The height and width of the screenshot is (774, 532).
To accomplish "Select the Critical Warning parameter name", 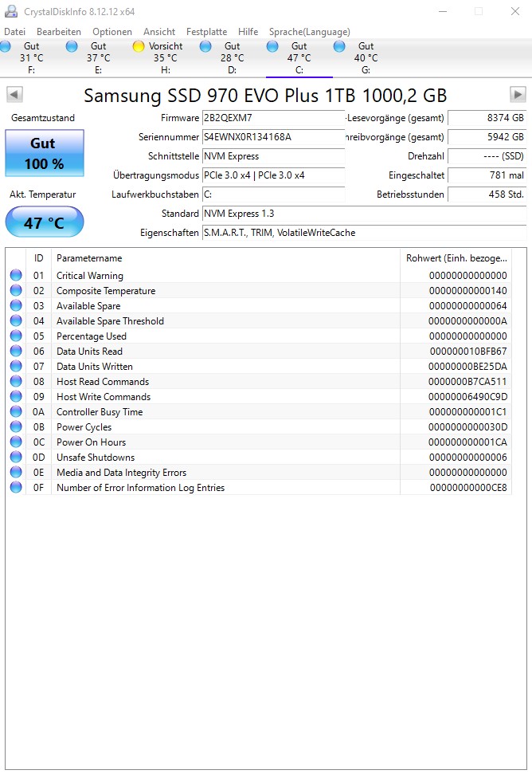I will point(90,276).
